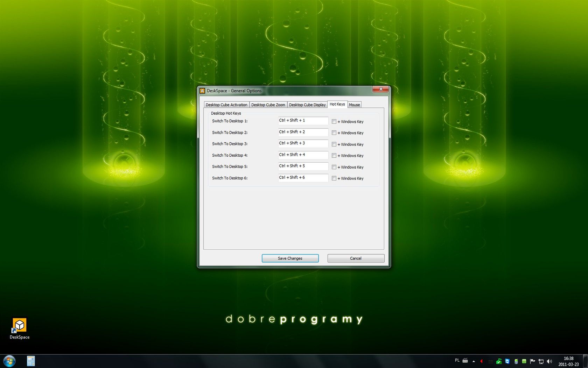The height and width of the screenshot is (368, 588).
Task: Open the network connection tray icon
Action: coord(541,361)
